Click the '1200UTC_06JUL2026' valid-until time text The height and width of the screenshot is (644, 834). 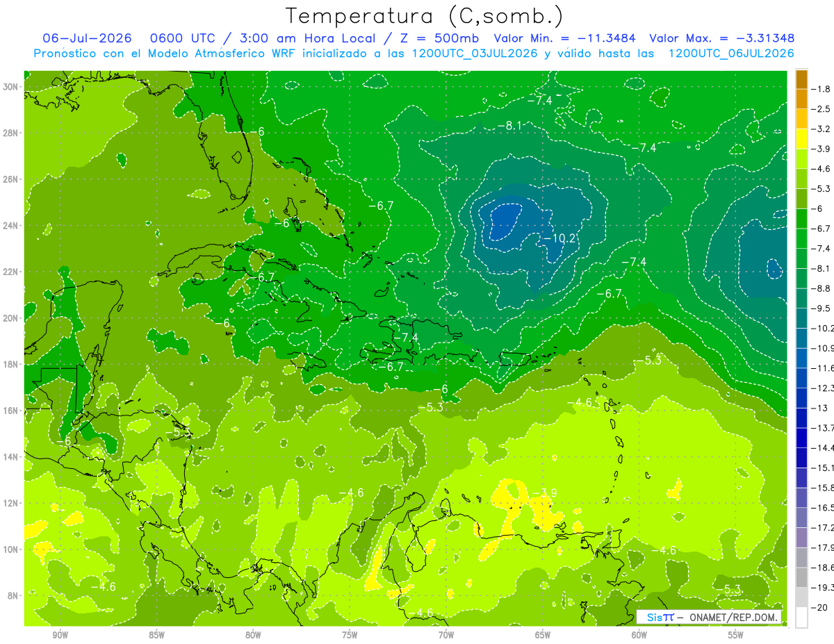(731, 53)
